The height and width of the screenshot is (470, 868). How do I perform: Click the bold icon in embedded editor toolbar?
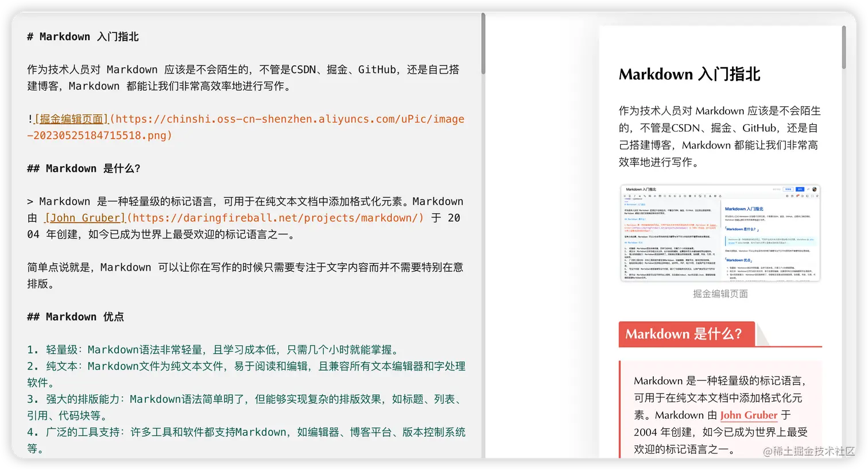click(630, 196)
